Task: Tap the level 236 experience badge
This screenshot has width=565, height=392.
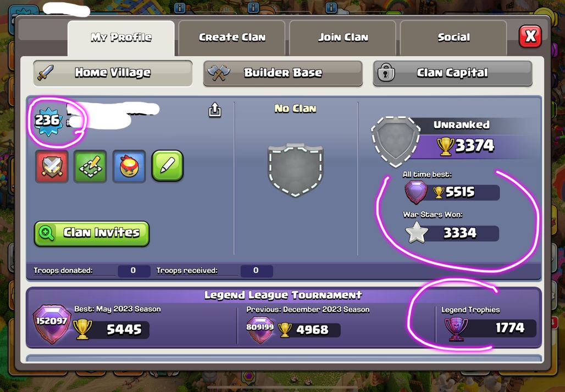Action: [x=48, y=120]
